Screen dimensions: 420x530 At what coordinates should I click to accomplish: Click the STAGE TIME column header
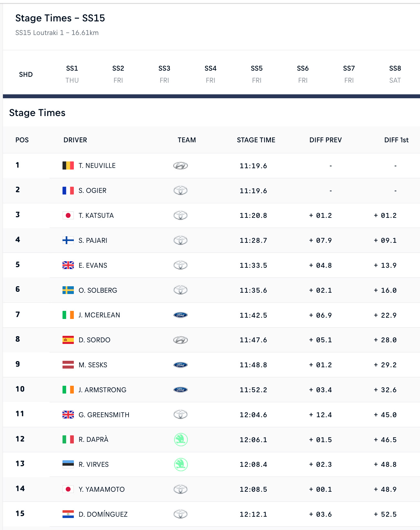[x=256, y=140]
